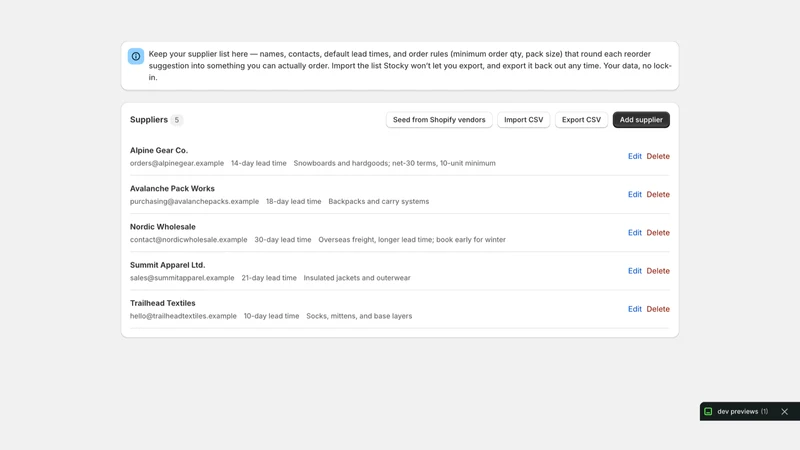This screenshot has width=800, height=450.
Task: Edit the Trailhead Textiles supplier
Action: (634, 309)
